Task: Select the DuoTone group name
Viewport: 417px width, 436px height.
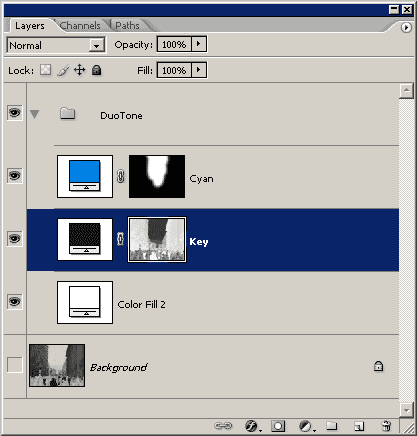Action: pyautogui.click(x=121, y=116)
